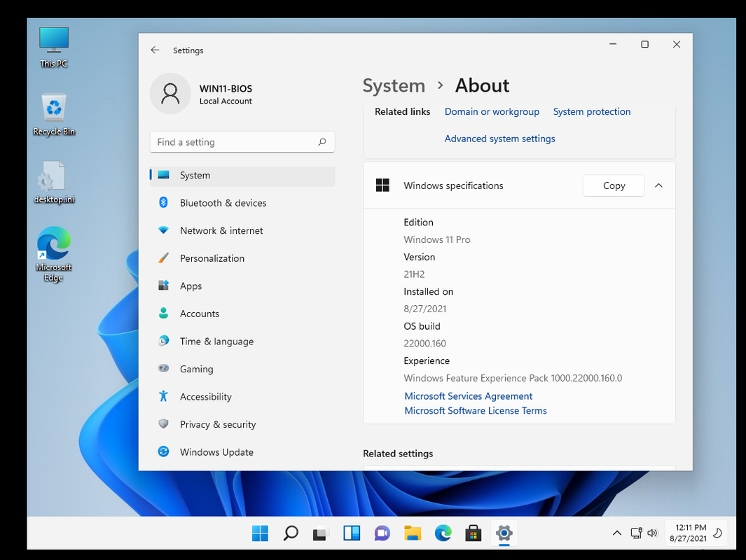Open Gaming settings
The height and width of the screenshot is (560, 746).
point(242,368)
